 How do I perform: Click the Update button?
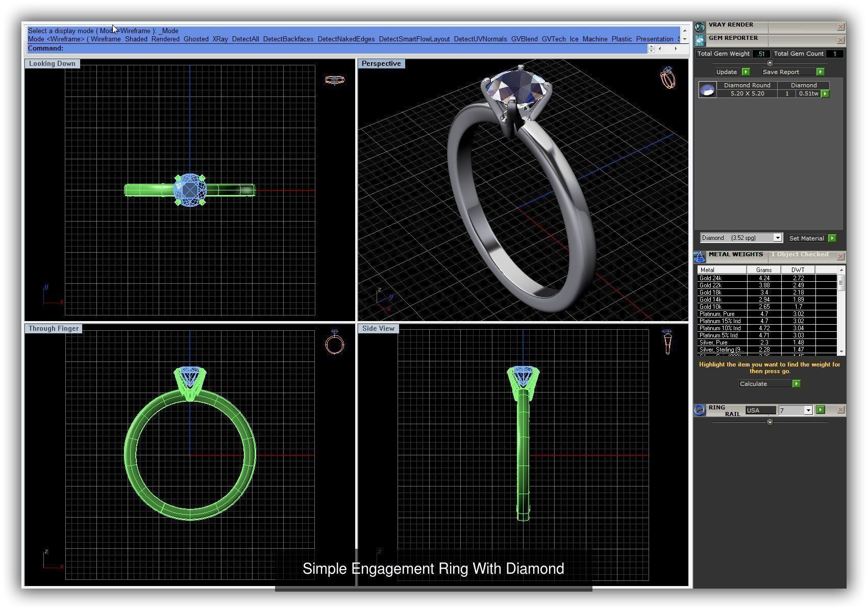pos(727,72)
